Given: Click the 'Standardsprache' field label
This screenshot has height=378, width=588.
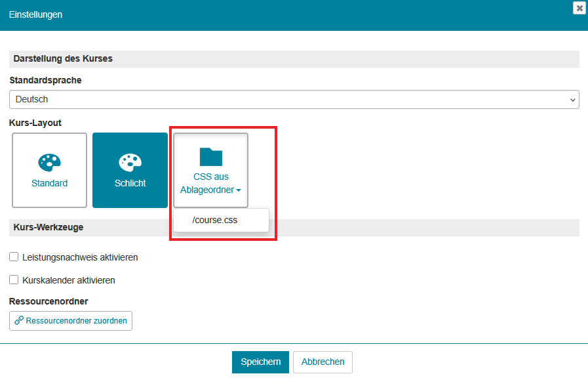Looking at the screenshot, I should pyautogui.click(x=45, y=80).
